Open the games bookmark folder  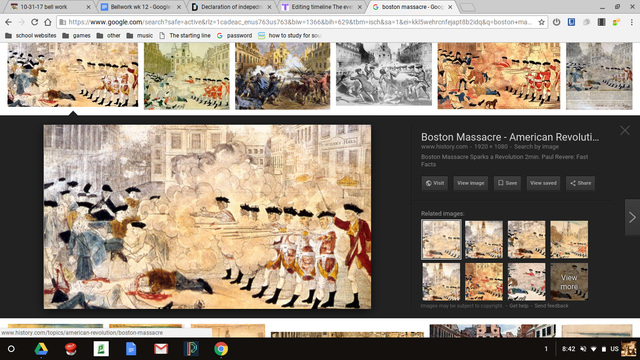(76, 36)
